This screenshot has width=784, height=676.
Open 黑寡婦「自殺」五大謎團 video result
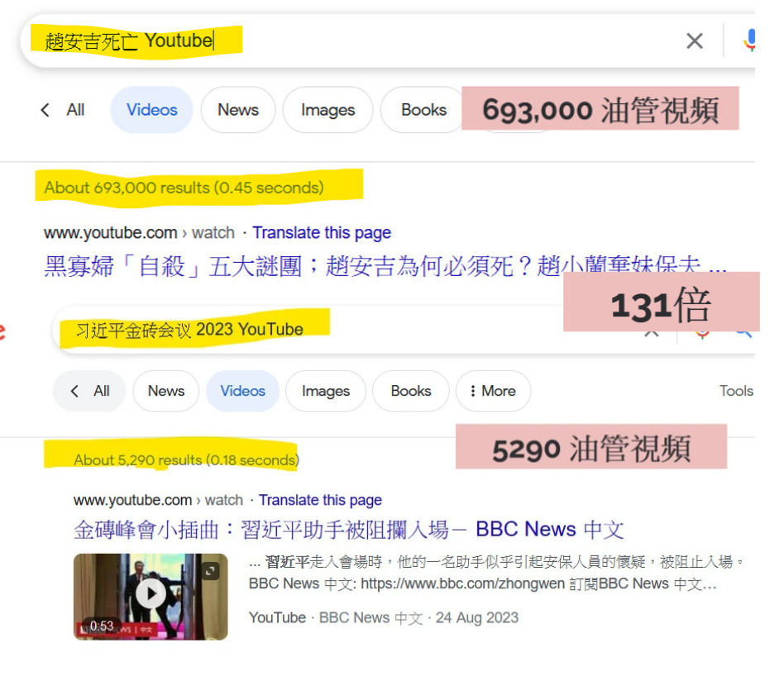coord(385,266)
